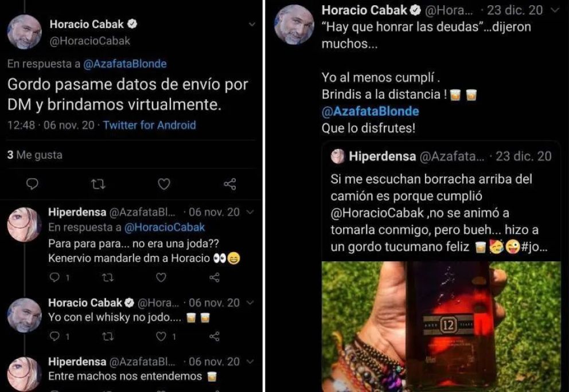Retweet the 'Yo con el whisky no jodo' reply

[107, 336]
